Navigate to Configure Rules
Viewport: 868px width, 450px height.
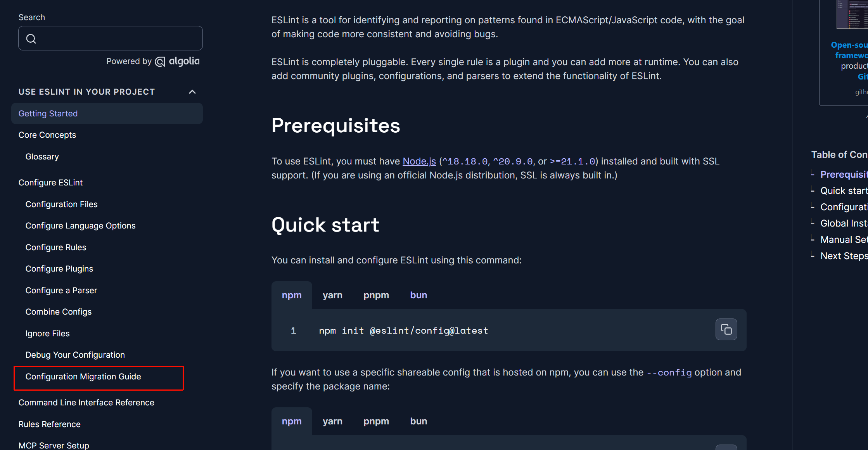(56, 247)
